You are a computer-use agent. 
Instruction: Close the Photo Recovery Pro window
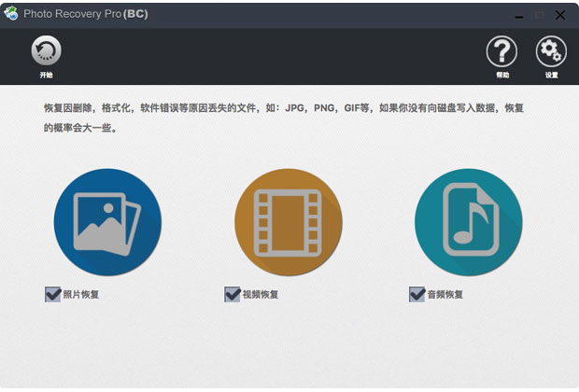click(x=560, y=15)
